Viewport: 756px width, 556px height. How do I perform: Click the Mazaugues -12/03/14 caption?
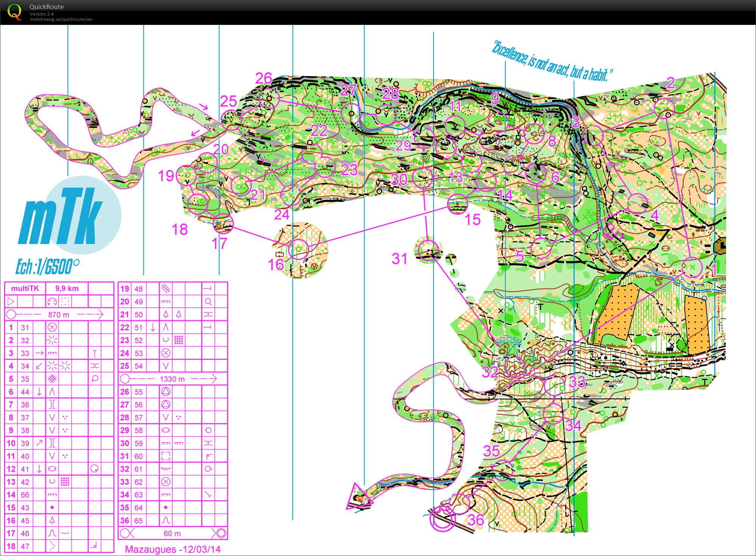click(173, 549)
